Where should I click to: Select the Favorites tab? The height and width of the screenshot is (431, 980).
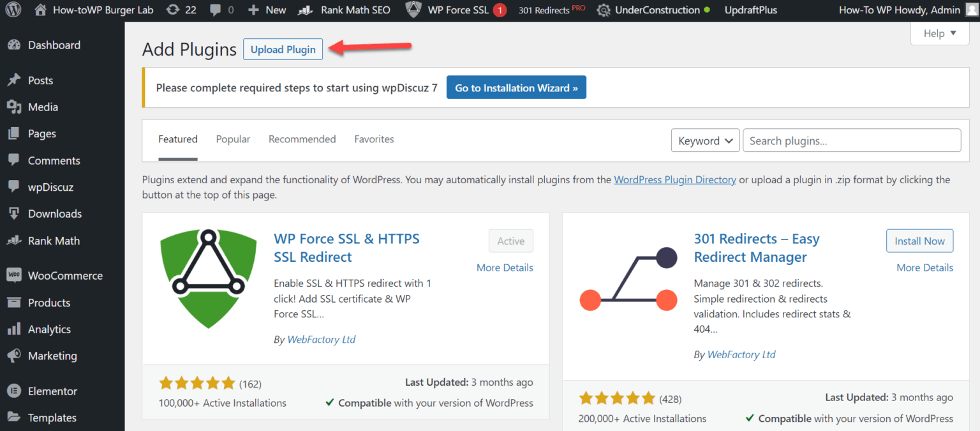374,139
